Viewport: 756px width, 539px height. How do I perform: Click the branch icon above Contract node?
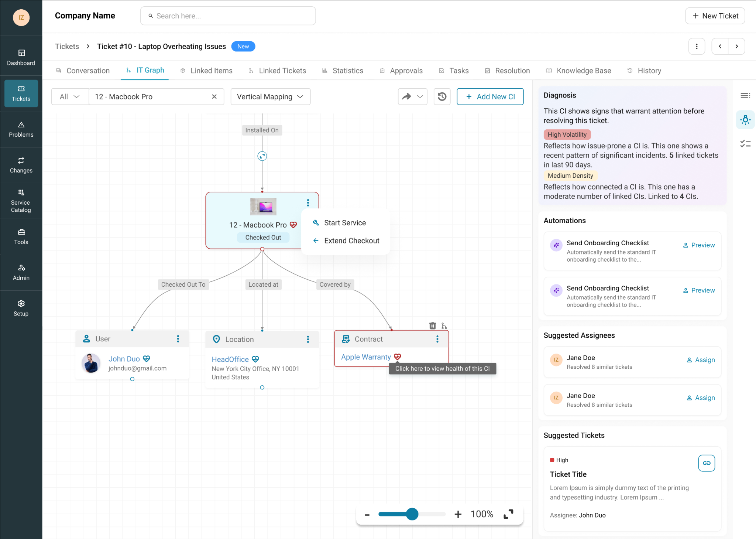point(444,325)
